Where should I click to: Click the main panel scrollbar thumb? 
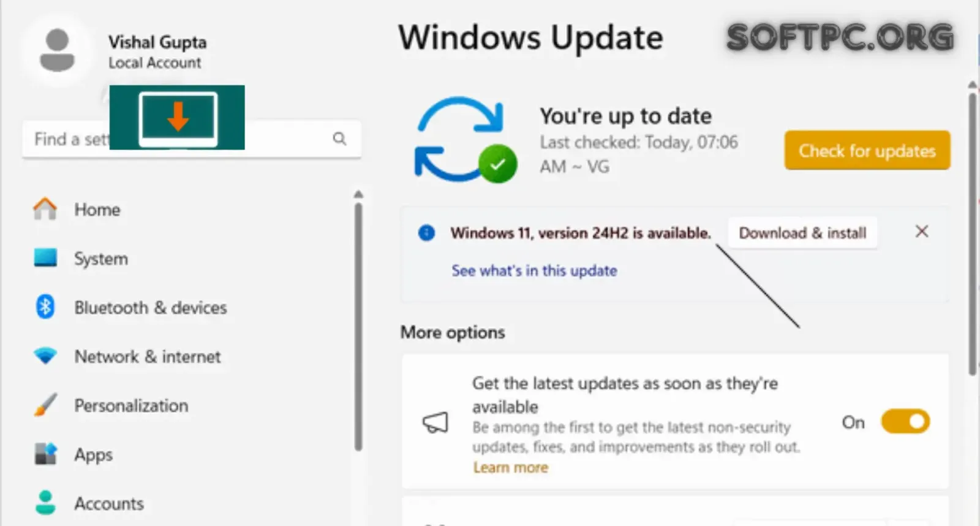point(973,233)
